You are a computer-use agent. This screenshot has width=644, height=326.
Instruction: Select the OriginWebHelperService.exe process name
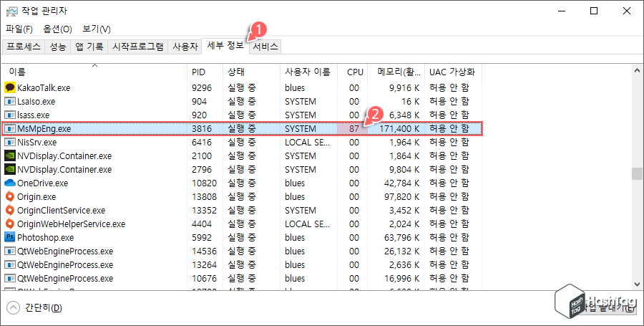[71, 224]
